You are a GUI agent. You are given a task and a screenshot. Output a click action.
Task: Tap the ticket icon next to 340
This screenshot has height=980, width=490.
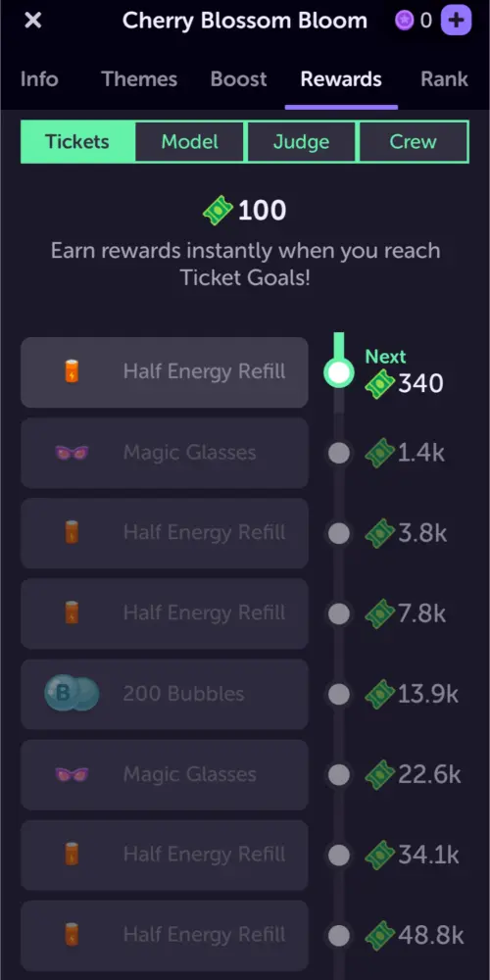click(380, 384)
